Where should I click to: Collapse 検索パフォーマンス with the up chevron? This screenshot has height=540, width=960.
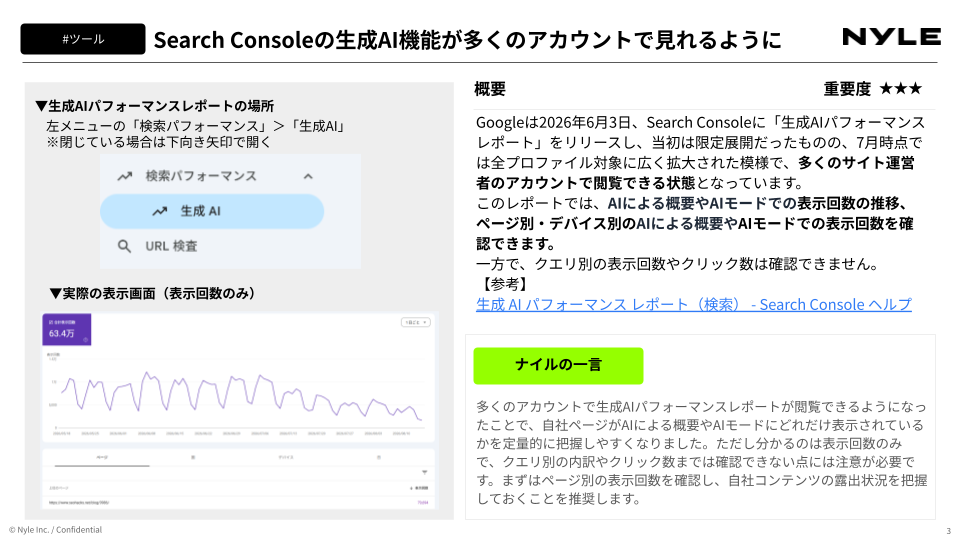point(308,176)
